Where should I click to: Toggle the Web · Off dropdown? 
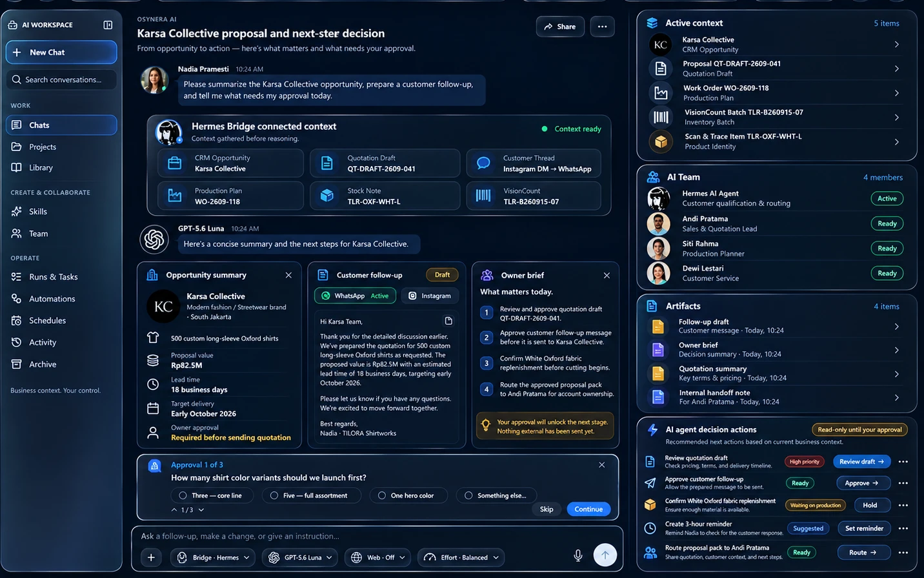pyautogui.click(x=378, y=557)
